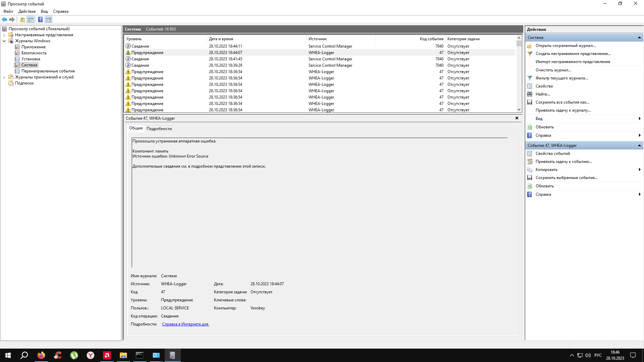Switch to the Общие tab

(x=136, y=128)
